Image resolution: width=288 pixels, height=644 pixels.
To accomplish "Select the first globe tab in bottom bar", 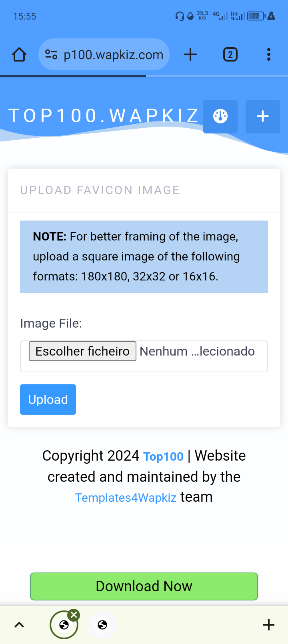I will 64,625.
